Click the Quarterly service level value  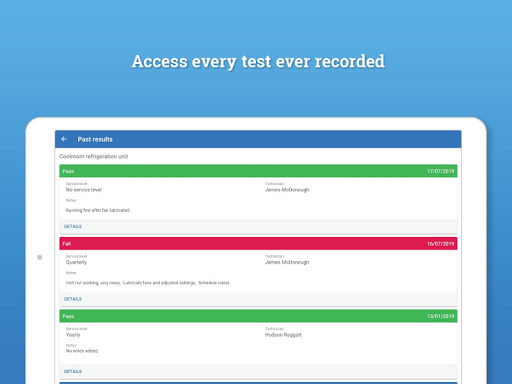(76, 262)
